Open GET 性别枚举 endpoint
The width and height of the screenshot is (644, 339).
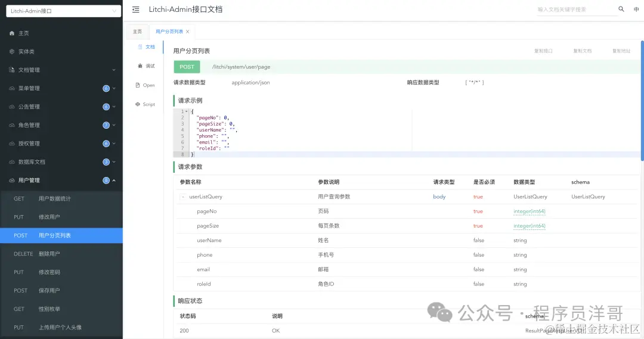pyautogui.click(x=61, y=309)
